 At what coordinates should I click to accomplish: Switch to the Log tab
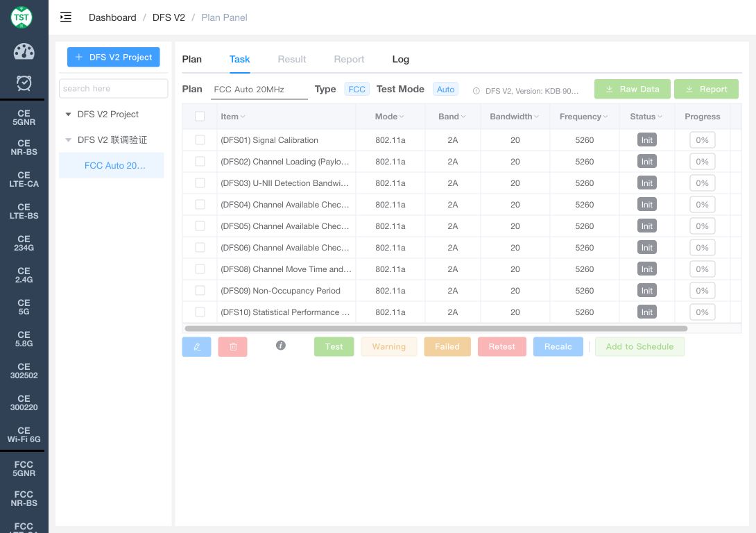coord(401,59)
